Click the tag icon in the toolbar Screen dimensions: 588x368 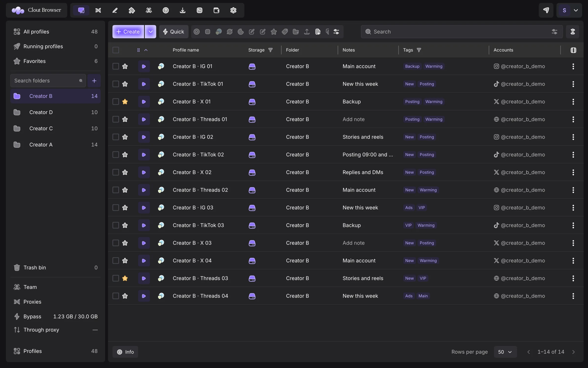[285, 32]
